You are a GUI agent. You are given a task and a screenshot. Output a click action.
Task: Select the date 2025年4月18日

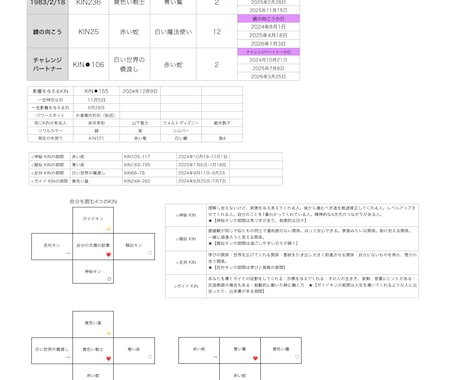pyautogui.click(x=268, y=35)
